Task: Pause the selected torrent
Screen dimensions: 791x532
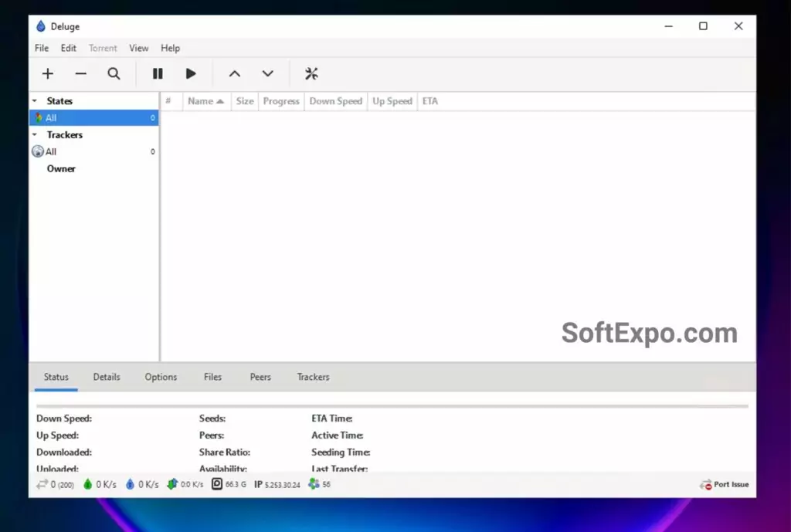Action: [158, 73]
